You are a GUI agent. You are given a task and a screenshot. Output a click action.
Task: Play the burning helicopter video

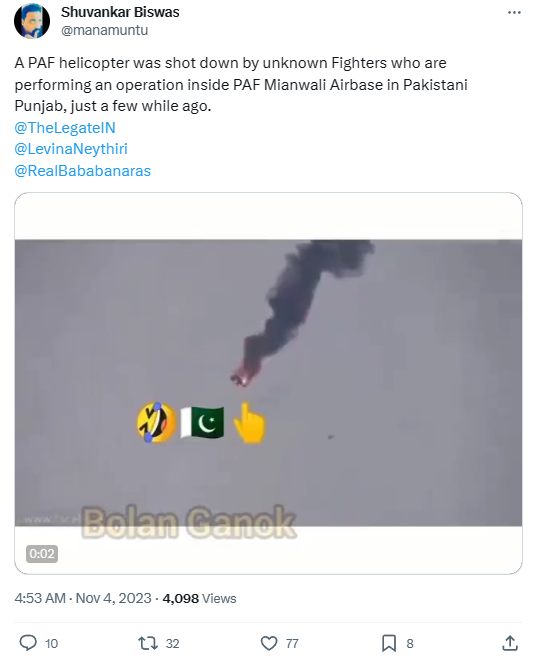tap(269, 383)
